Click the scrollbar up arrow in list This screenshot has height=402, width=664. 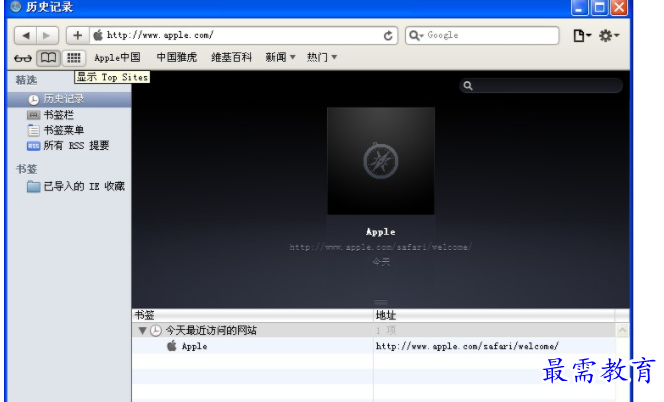pyautogui.click(x=622, y=330)
